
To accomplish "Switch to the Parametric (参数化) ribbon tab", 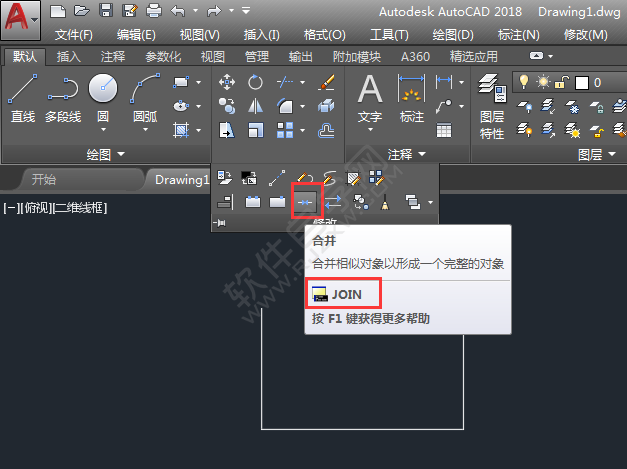I will coord(163,57).
